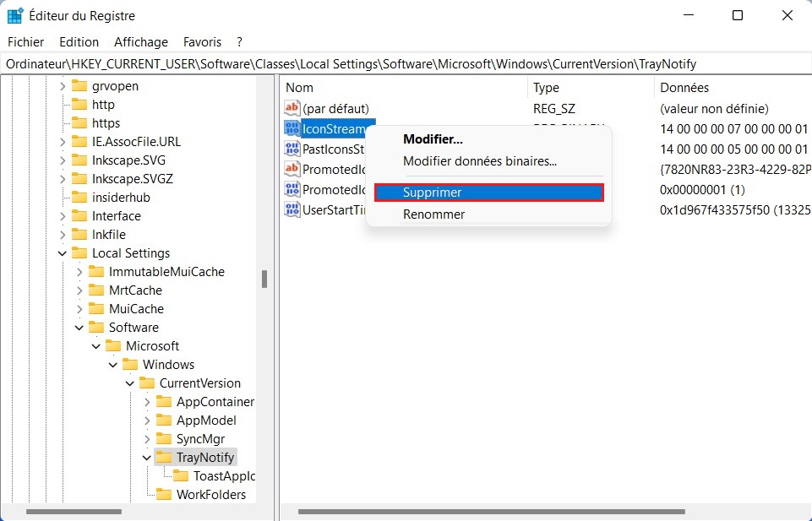Click the string icon beside (par défaut)
Screen dimensions: 812x521
pos(292,108)
